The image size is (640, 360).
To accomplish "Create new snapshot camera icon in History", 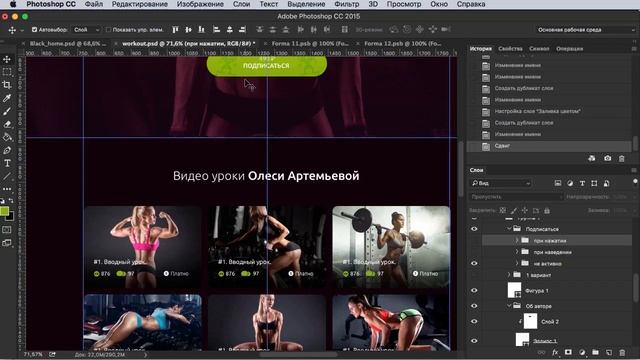I will pyautogui.click(x=607, y=158).
